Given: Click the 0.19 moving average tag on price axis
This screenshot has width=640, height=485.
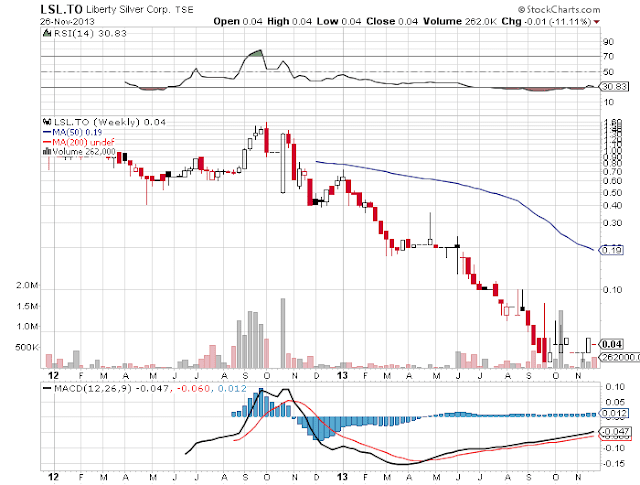Looking at the screenshot, I should click(x=611, y=250).
